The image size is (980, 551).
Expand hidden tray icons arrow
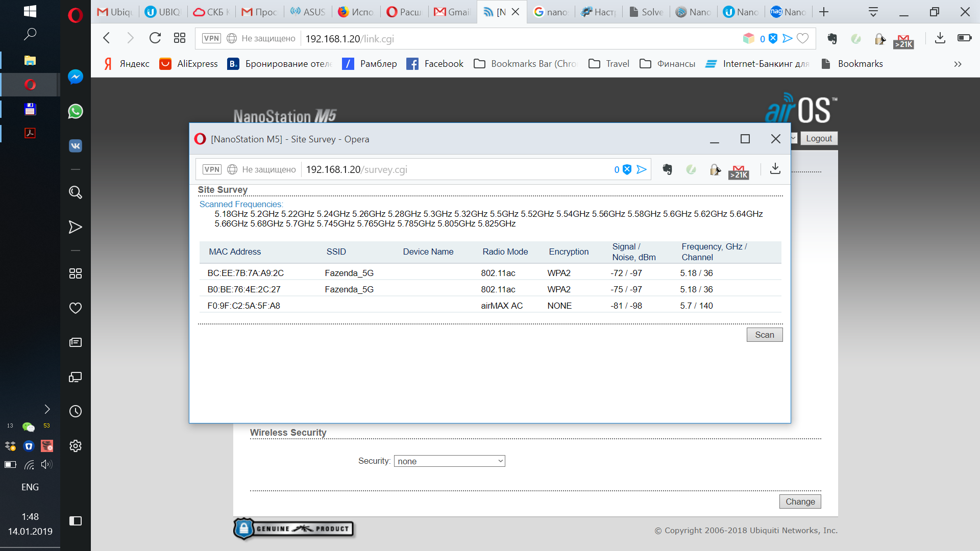[x=47, y=409]
